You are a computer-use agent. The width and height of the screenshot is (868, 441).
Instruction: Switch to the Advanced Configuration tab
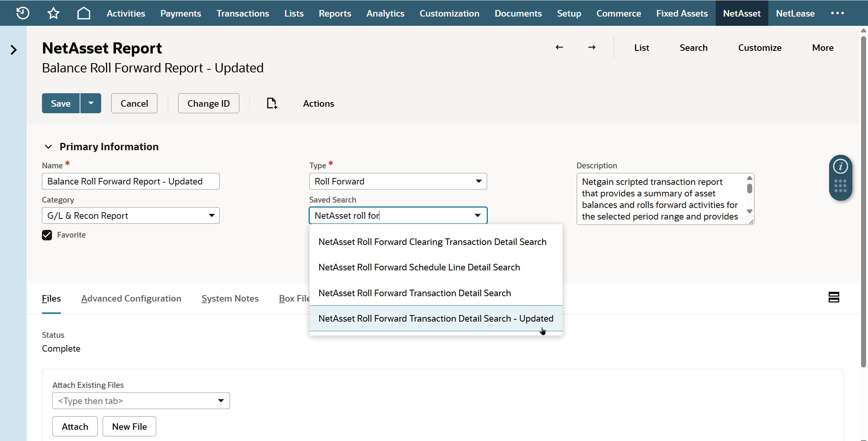coord(131,298)
